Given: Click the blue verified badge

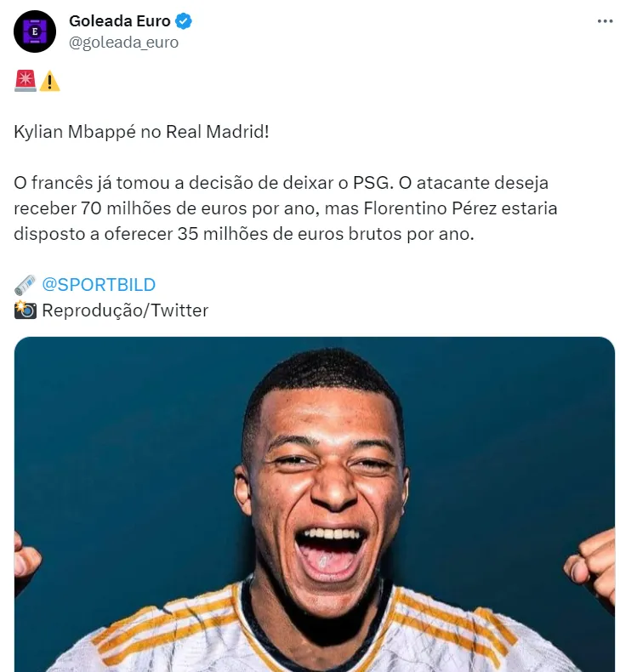Looking at the screenshot, I should click(183, 21).
